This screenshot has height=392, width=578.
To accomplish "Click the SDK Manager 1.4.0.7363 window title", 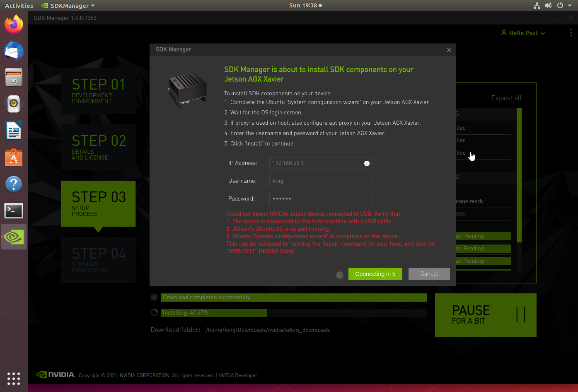I will (65, 18).
